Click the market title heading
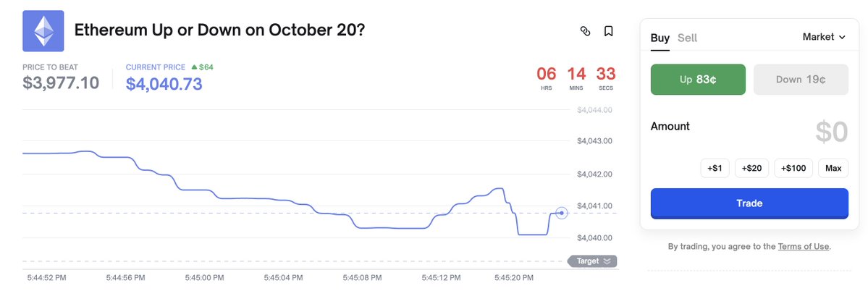868x291 pixels. pyautogui.click(x=219, y=31)
